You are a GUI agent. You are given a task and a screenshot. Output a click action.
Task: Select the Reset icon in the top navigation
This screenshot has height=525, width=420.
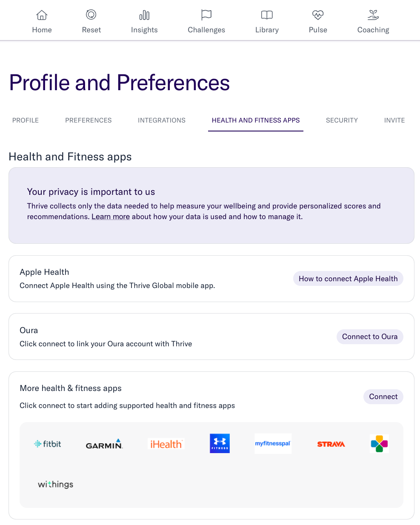91,20
